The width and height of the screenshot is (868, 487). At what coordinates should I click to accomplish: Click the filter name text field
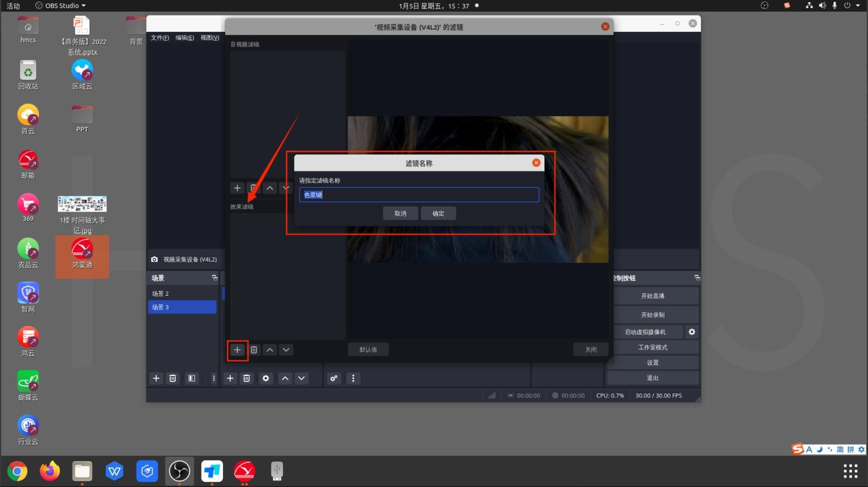click(x=419, y=195)
